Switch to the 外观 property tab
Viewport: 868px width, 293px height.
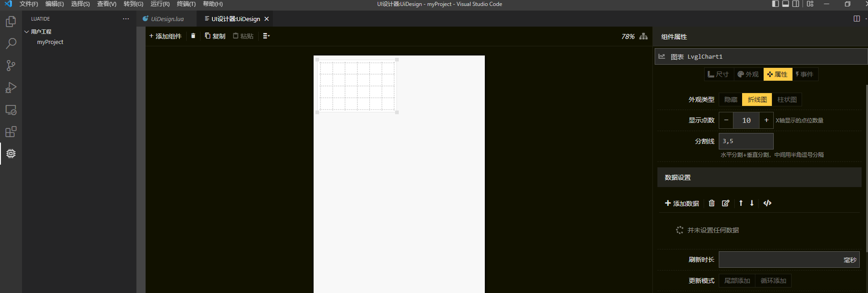(x=748, y=74)
